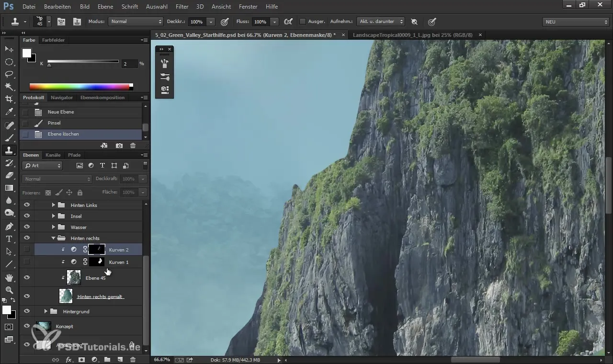This screenshot has height=364, width=613.
Task: Expand the Hintergrund group
Action: [45, 311]
